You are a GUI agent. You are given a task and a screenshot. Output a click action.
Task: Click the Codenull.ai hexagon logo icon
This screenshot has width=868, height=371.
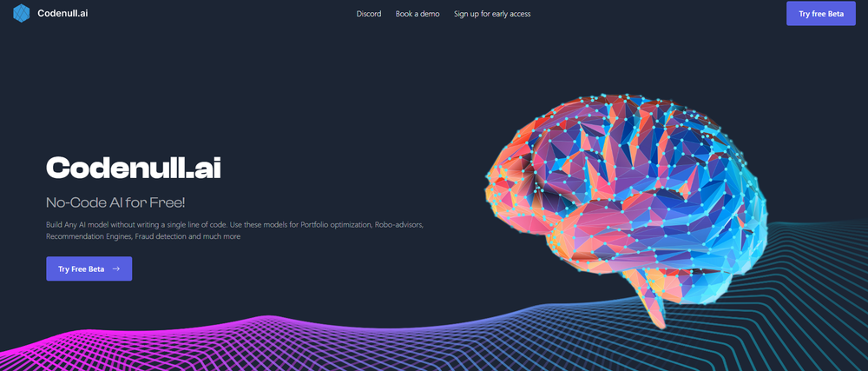point(21,13)
